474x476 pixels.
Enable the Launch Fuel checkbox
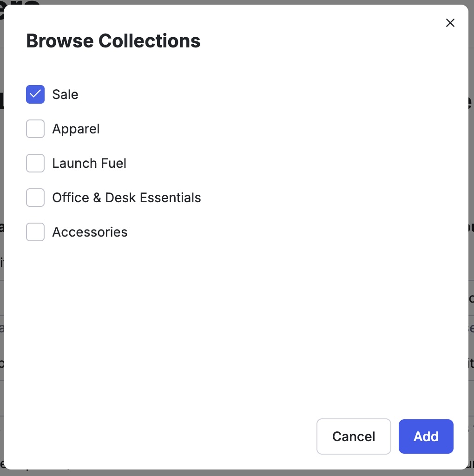(35, 163)
